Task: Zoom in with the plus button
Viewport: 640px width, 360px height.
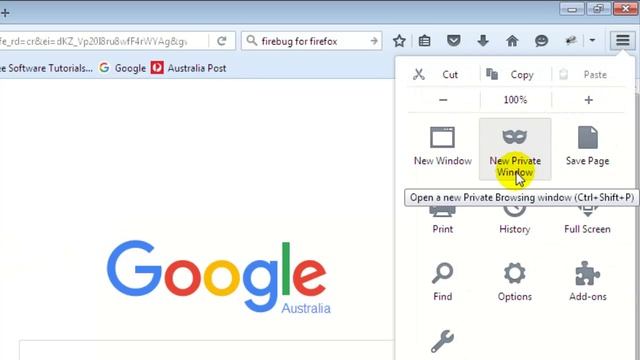Action: pos(588,100)
